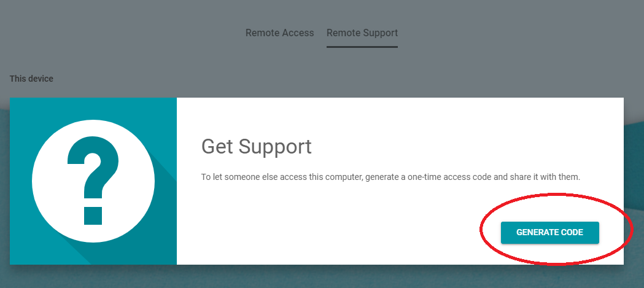The image size is (644, 288).
Task: Click the word 'Get' in the heading
Action: click(x=217, y=147)
